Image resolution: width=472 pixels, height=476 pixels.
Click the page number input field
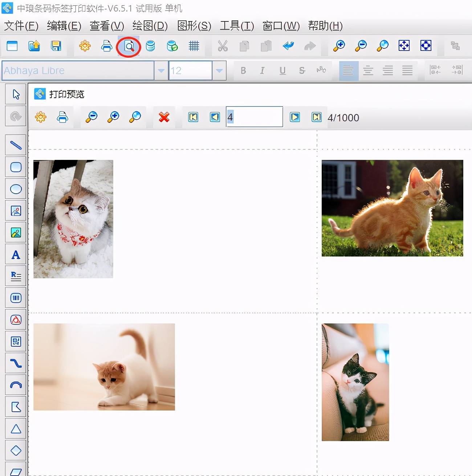point(254,117)
